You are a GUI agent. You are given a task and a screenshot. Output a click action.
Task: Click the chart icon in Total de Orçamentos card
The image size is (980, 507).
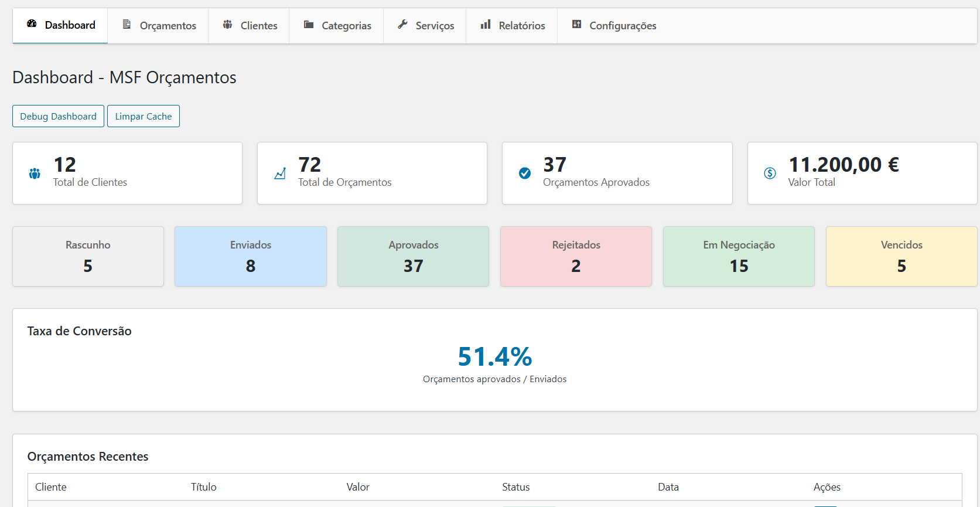280,173
